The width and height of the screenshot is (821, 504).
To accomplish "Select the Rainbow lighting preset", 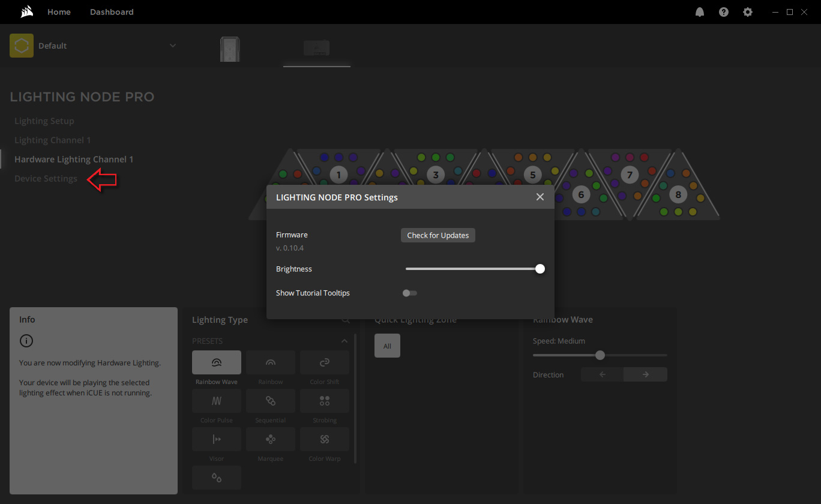I will click(271, 362).
